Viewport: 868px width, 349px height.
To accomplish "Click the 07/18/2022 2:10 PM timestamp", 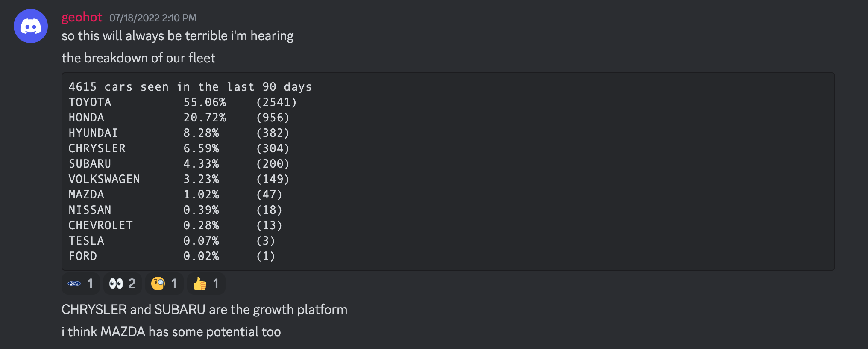I will (153, 18).
